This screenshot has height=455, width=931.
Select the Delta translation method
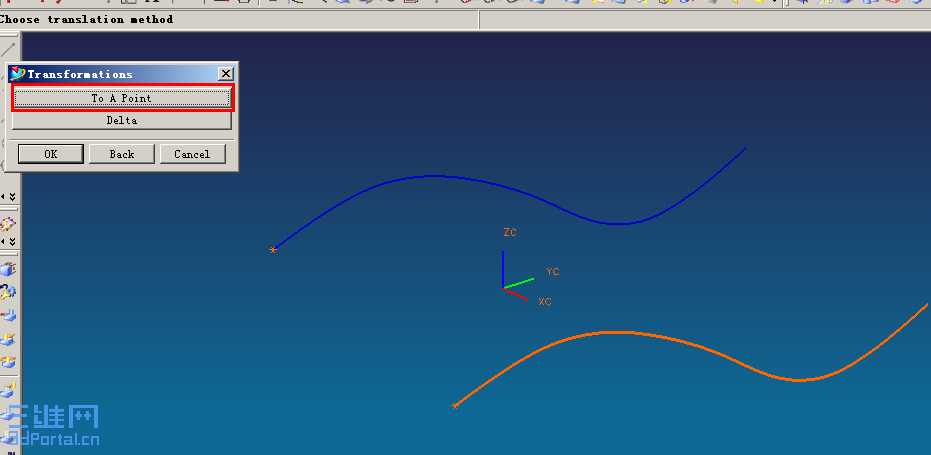click(x=122, y=120)
